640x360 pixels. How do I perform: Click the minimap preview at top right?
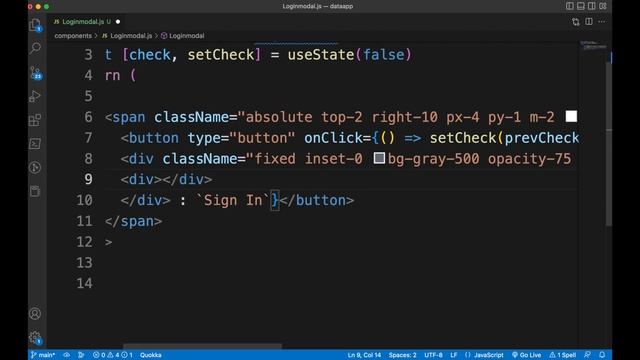coord(593,45)
